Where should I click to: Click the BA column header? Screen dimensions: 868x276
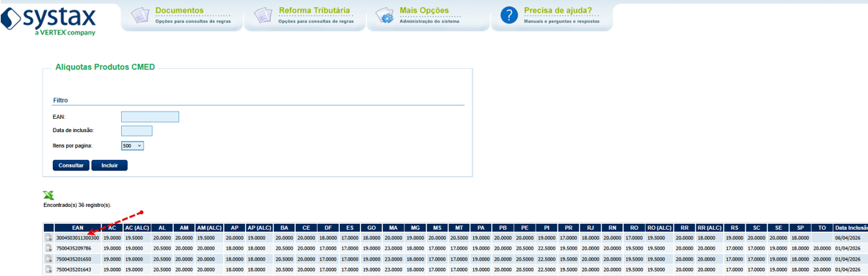click(284, 228)
